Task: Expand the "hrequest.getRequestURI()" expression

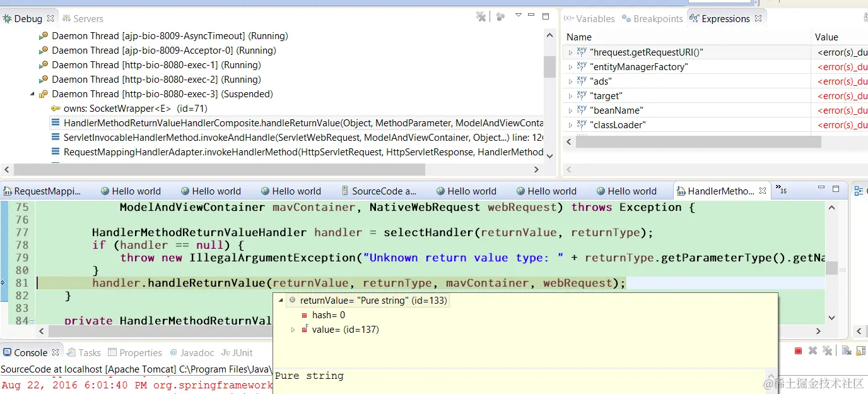Action: (x=570, y=52)
